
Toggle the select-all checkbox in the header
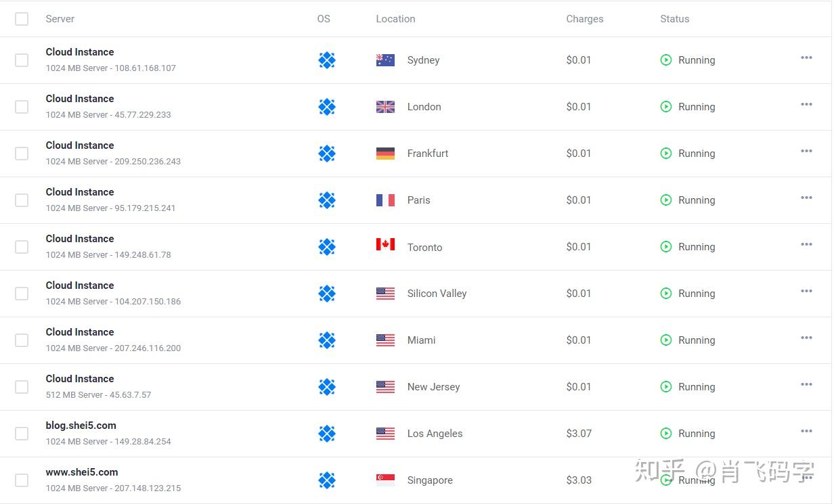[22, 19]
